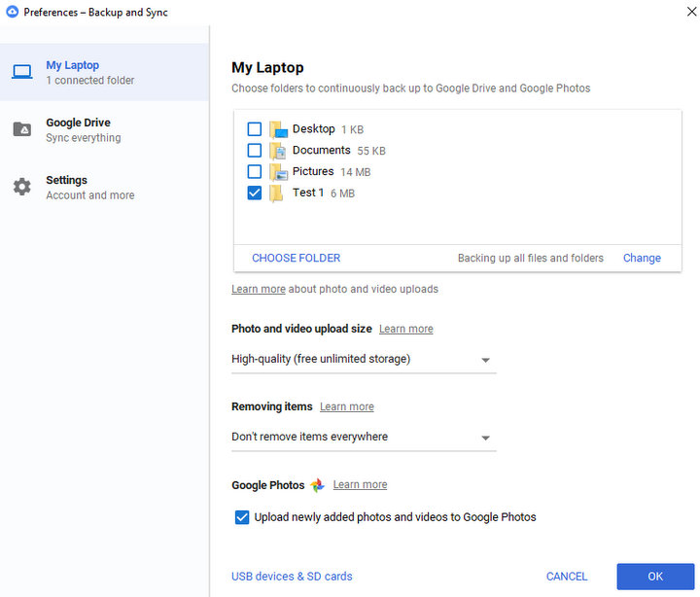Open the photo upload size dropdown
The height and width of the screenshot is (597, 700).
364,360
